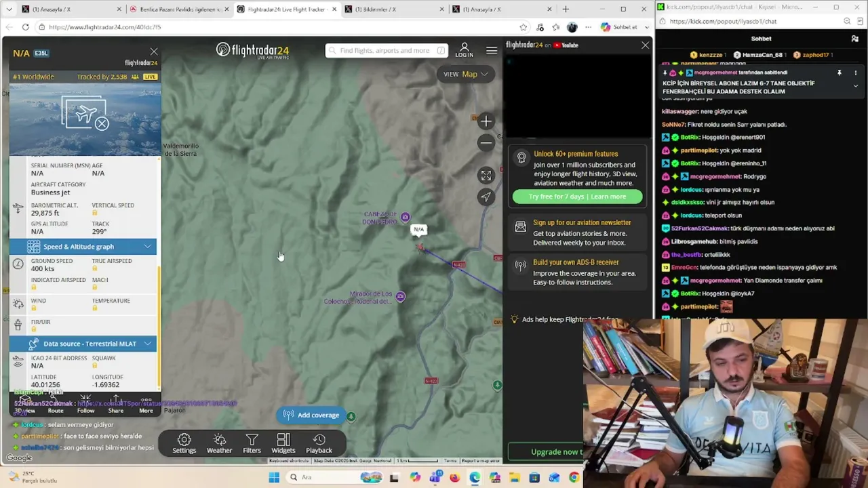Switch to the first Anasayfa / X tab
Viewport: 868px width, 488px height.
(x=71, y=9)
